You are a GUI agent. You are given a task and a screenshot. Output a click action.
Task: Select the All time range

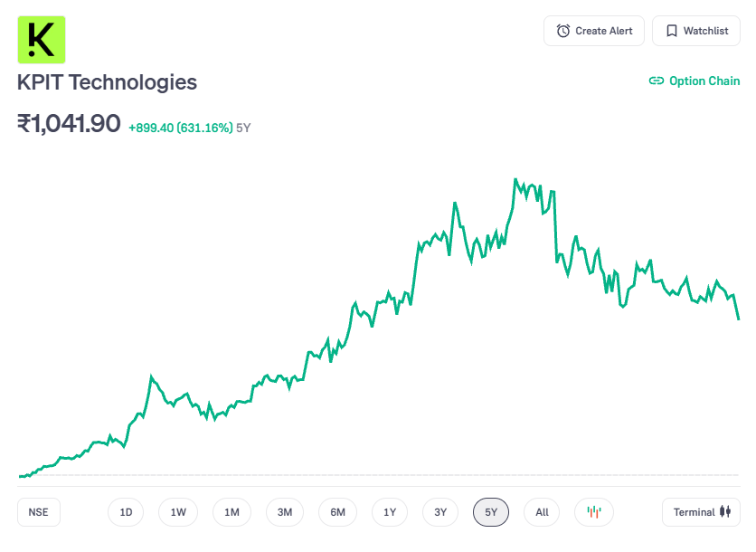(x=542, y=512)
